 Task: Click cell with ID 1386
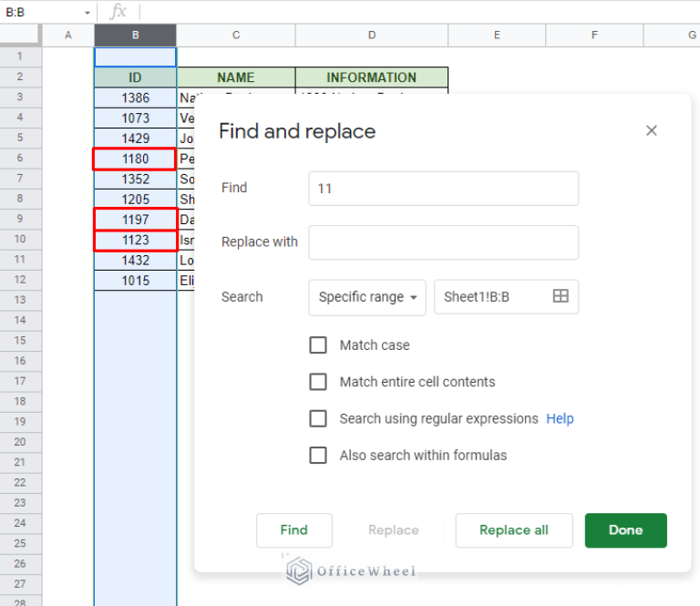coord(135,98)
